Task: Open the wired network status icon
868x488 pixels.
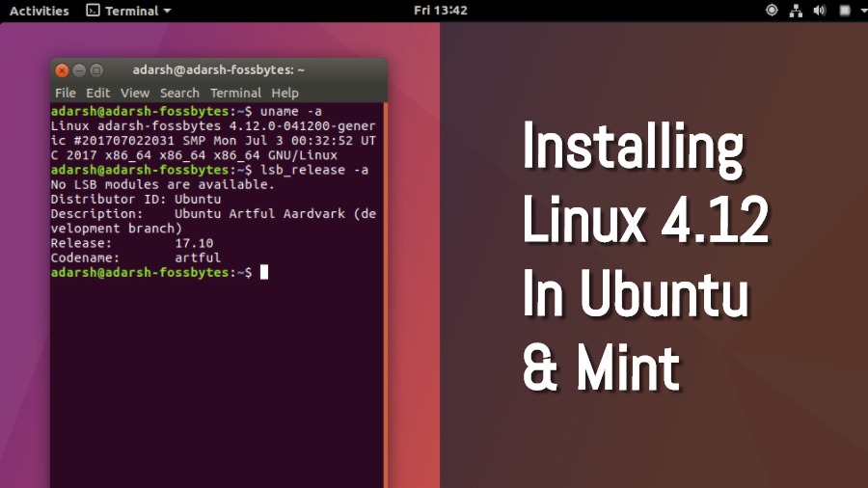Action: pyautogui.click(x=796, y=11)
